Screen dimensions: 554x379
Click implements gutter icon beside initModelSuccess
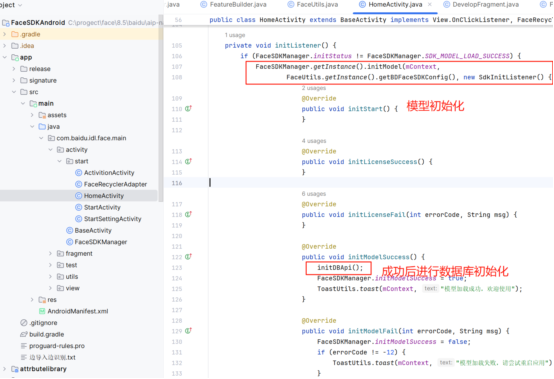point(188,257)
